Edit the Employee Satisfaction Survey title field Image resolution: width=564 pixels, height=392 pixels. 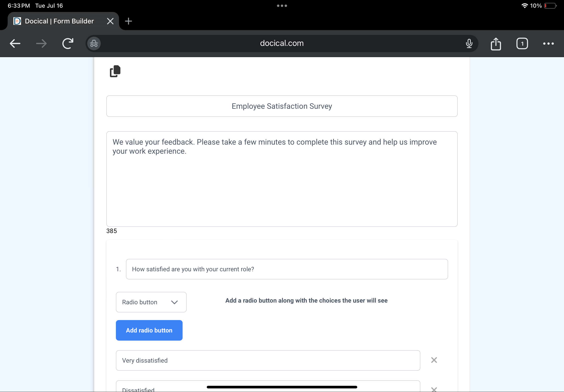click(282, 106)
